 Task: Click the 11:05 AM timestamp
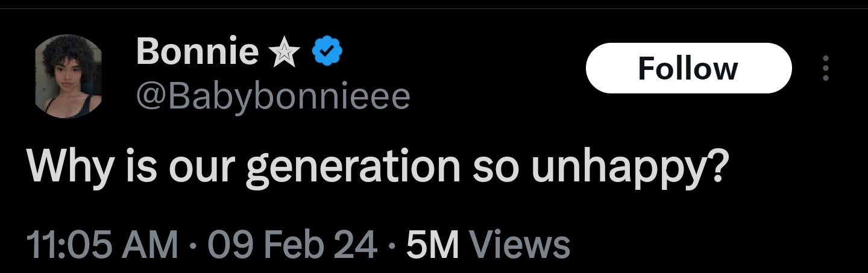pos(102,245)
